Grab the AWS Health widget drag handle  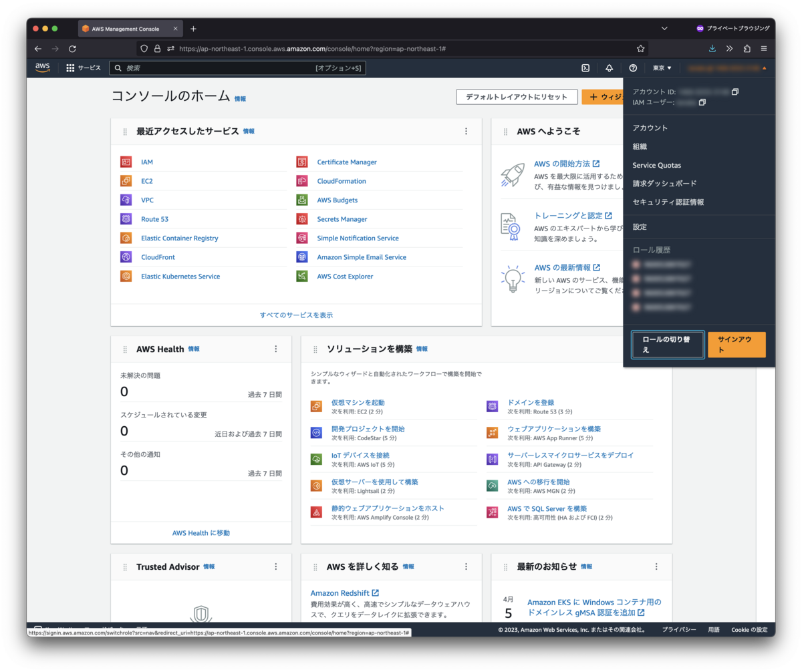[125, 349]
